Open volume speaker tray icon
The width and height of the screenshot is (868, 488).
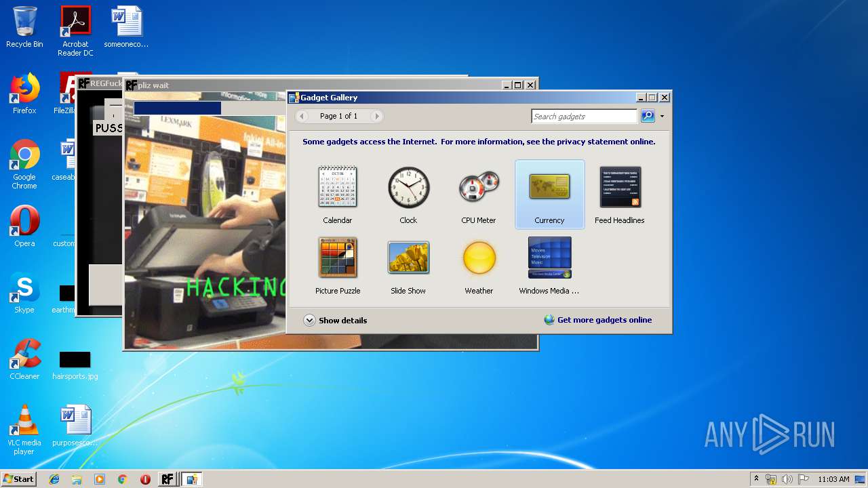pos(787,479)
